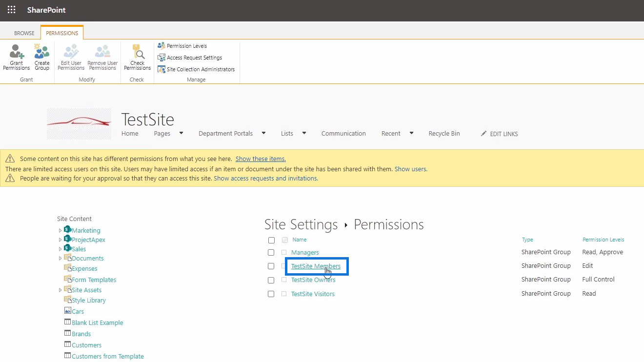Click the TestSite site title
The image size is (644, 362).
coord(147,120)
